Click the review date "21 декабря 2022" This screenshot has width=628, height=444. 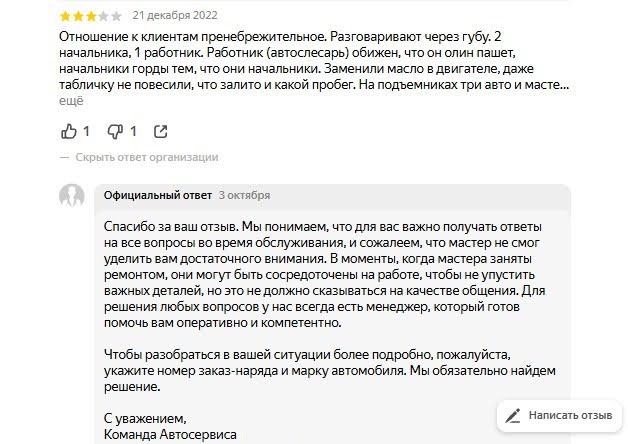pos(174,16)
